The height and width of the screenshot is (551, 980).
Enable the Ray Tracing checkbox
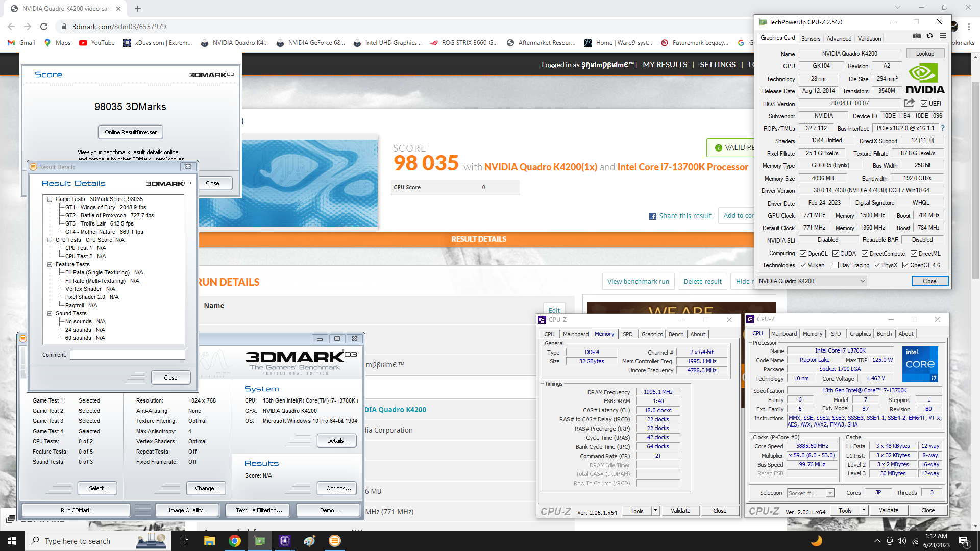point(836,265)
